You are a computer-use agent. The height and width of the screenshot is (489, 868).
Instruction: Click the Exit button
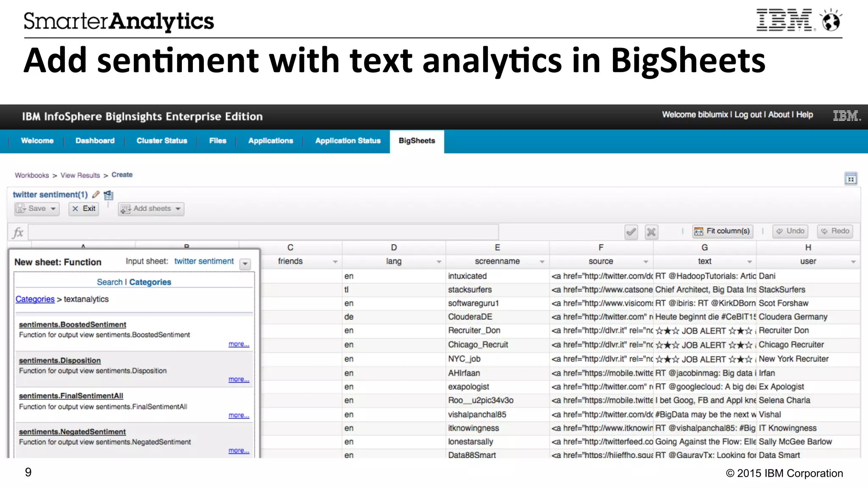84,209
